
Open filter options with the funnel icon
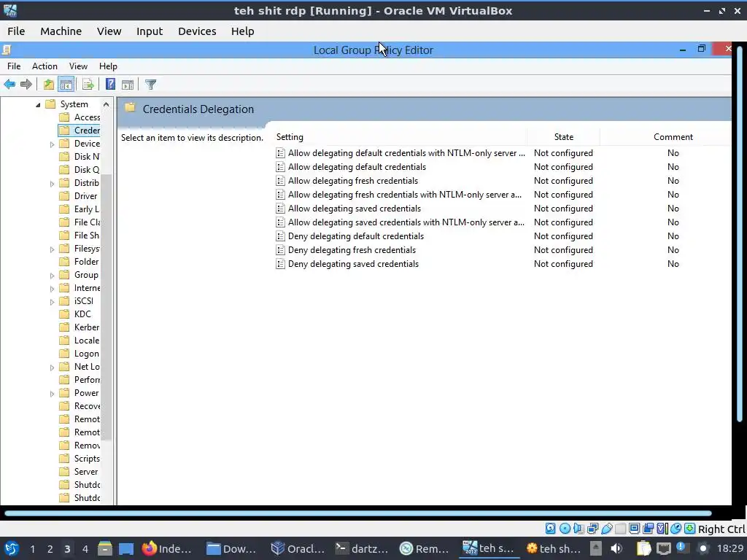[x=150, y=85]
